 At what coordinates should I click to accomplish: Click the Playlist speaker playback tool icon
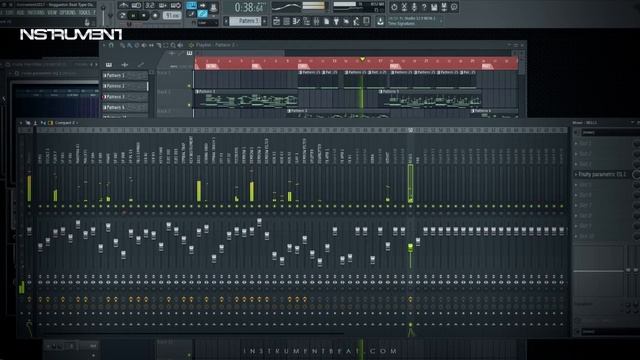point(180,45)
